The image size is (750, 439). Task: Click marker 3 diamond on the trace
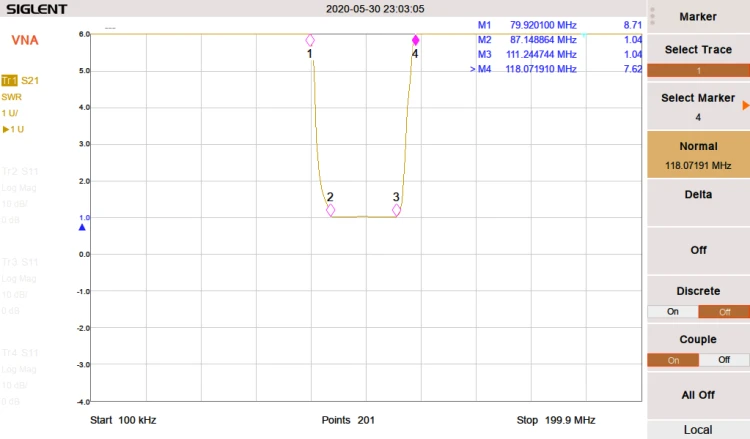coord(397,210)
